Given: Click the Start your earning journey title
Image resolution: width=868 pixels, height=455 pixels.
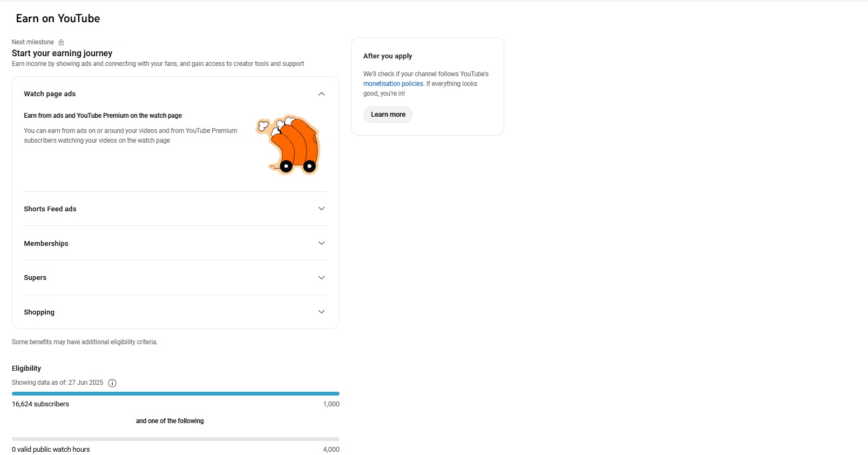Looking at the screenshot, I should (62, 53).
